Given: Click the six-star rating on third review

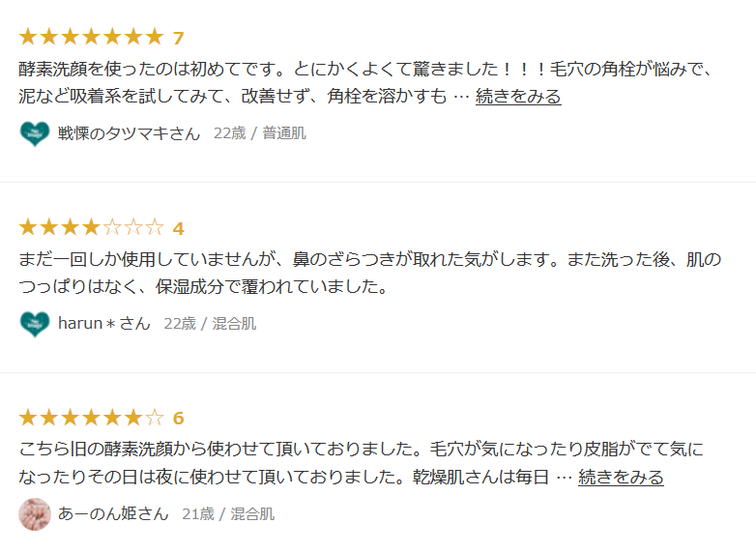Looking at the screenshot, I should tap(91, 419).
